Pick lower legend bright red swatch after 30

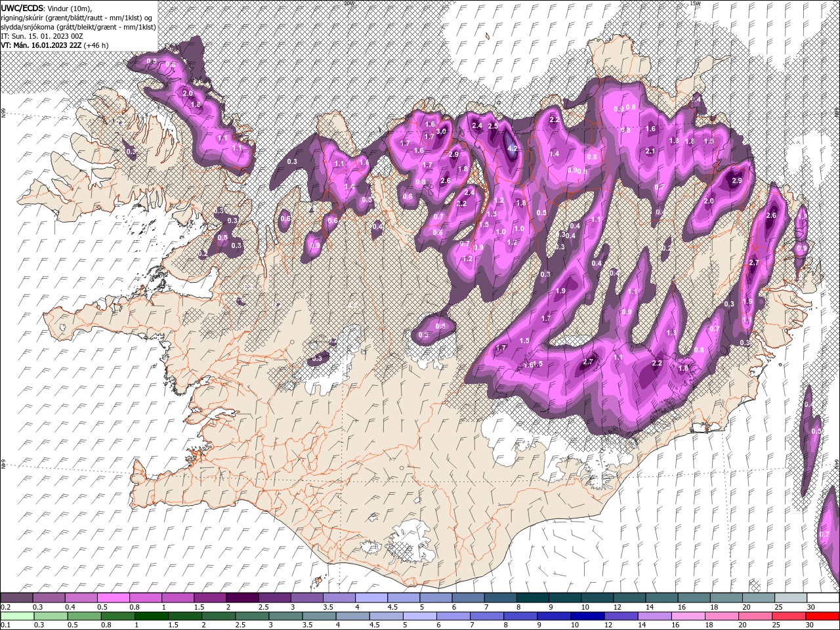click(x=822, y=616)
